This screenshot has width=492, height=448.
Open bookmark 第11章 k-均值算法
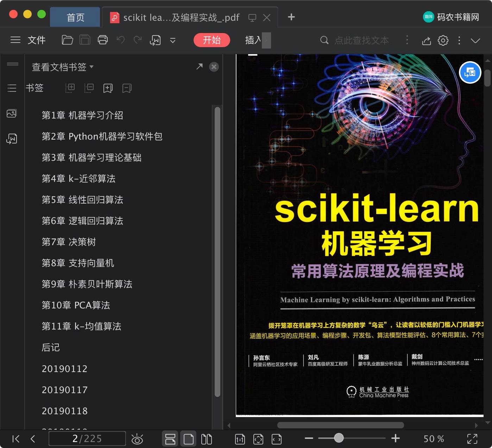81,326
